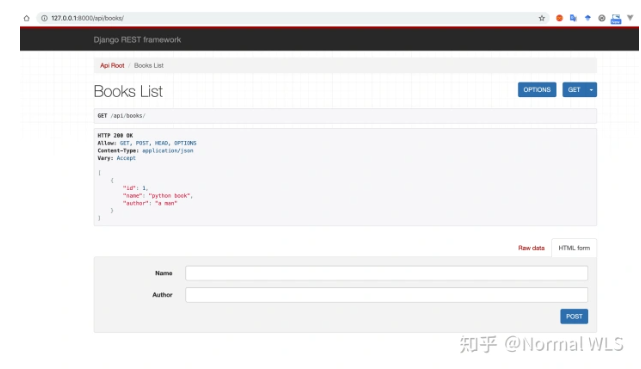
Task: Go to Api Root breadcrumb
Action: (112, 65)
